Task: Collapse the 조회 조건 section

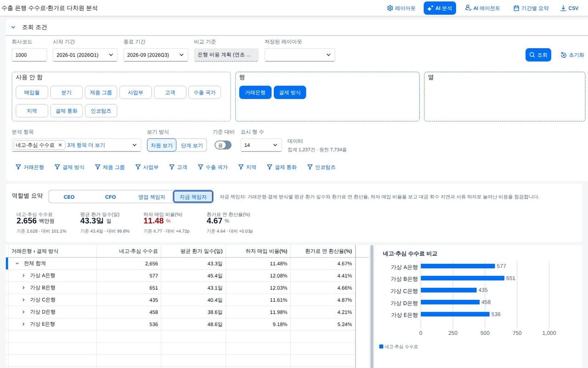Action: 13,28
